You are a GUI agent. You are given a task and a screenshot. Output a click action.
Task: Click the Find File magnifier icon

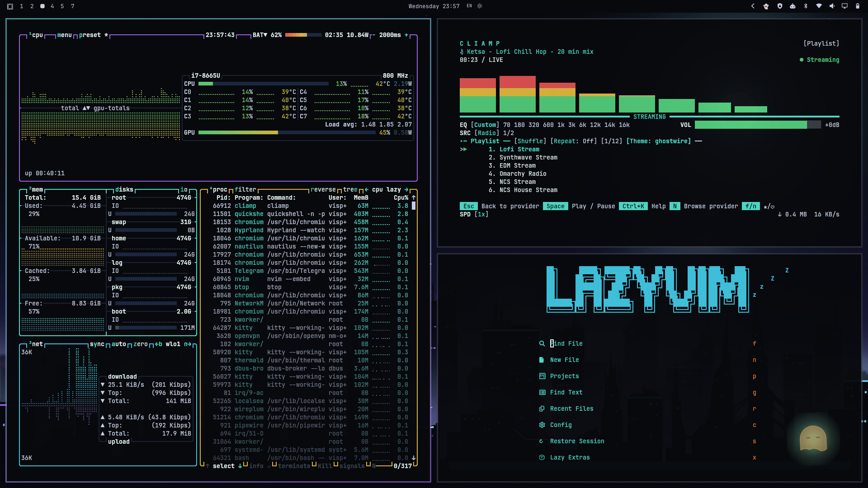coord(542,344)
